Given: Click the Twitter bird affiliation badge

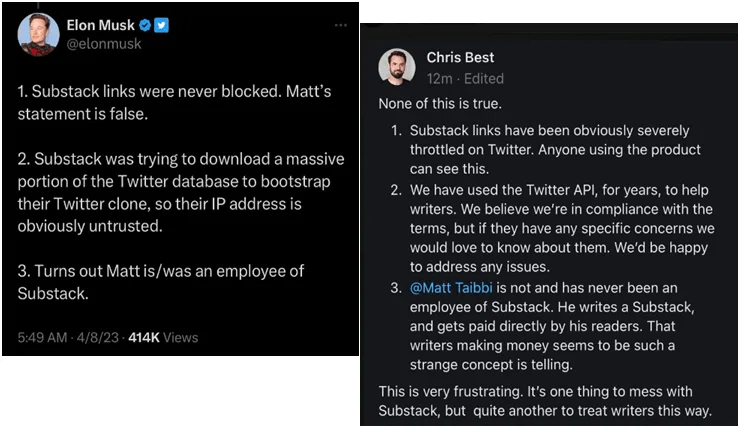Looking at the screenshot, I should (x=161, y=25).
